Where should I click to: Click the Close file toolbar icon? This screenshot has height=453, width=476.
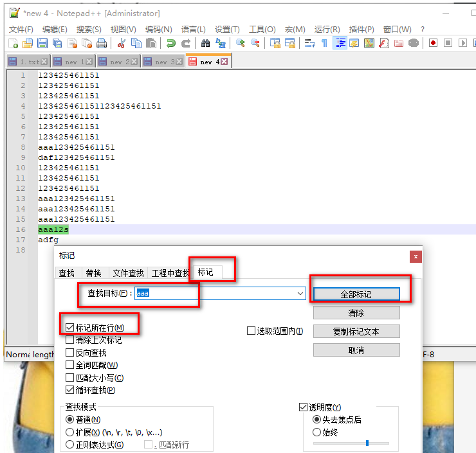[72, 43]
